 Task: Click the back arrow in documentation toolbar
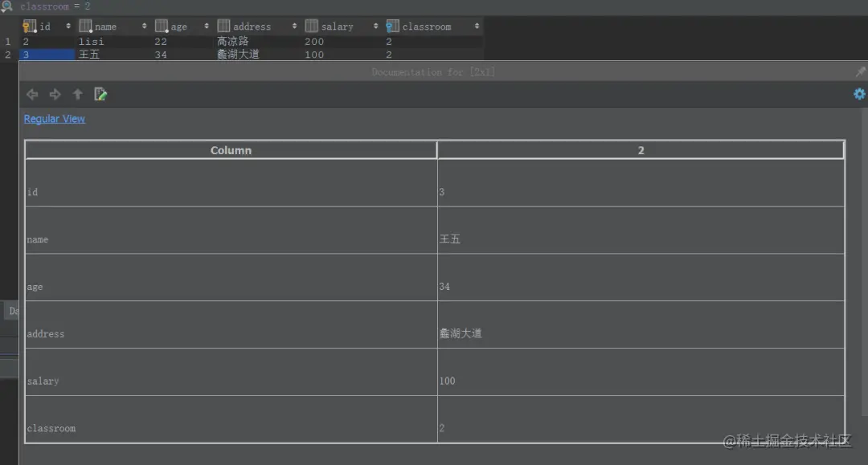point(32,95)
